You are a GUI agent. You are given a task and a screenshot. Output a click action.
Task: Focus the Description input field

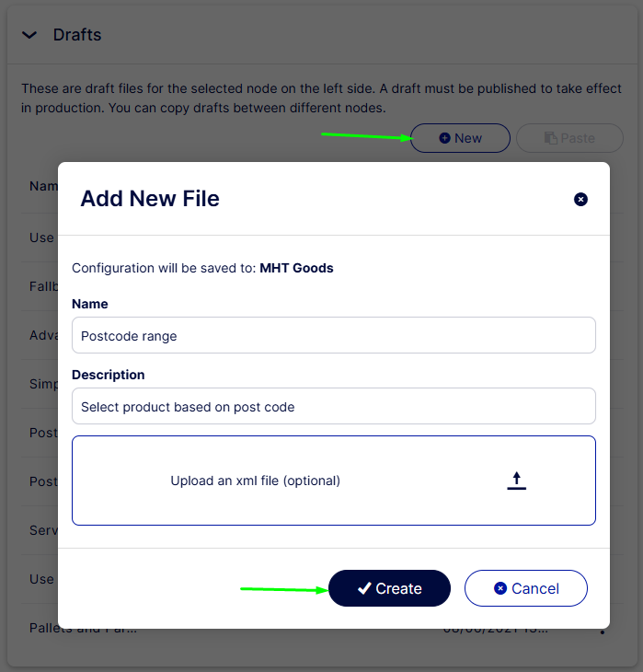click(x=333, y=407)
